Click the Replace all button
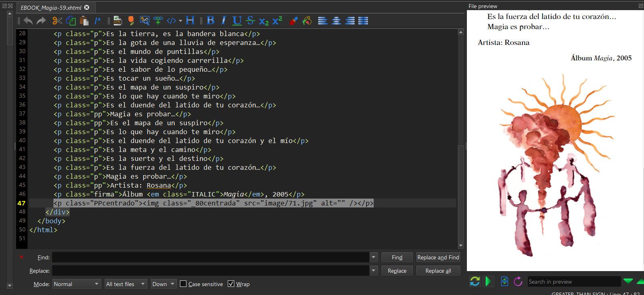This screenshot has height=295, width=644. point(438,271)
